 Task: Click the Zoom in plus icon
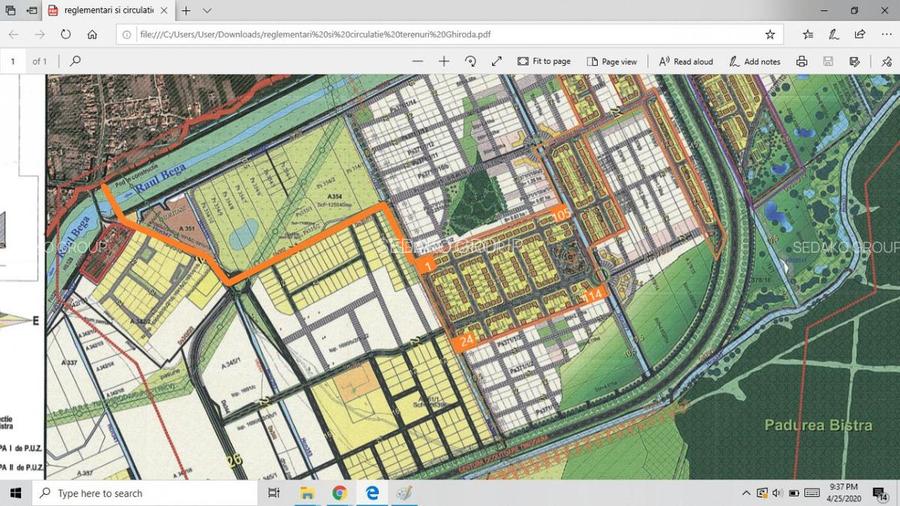coord(444,61)
